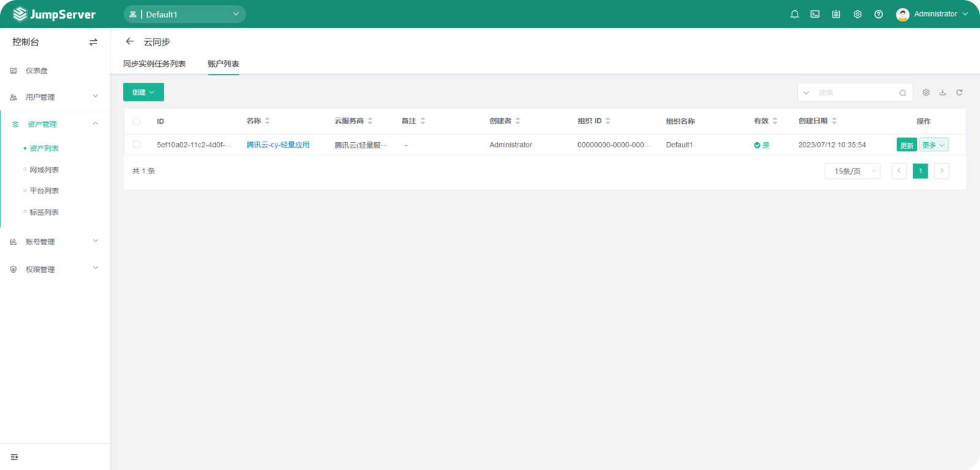
Task: Open the work orders list icon
Action: pos(836,14)
